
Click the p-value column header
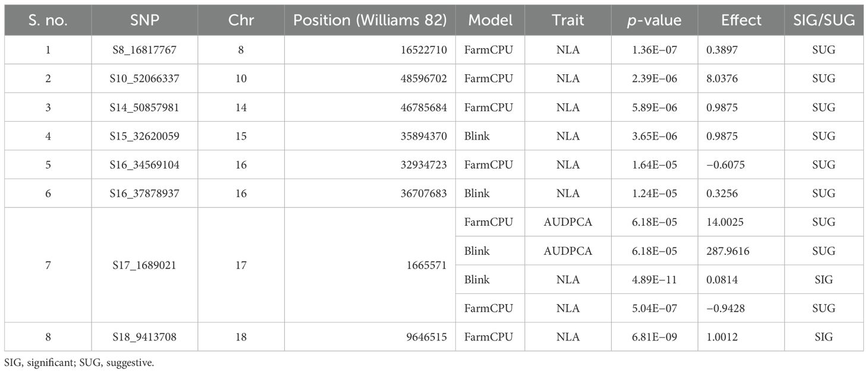(655, 21)
